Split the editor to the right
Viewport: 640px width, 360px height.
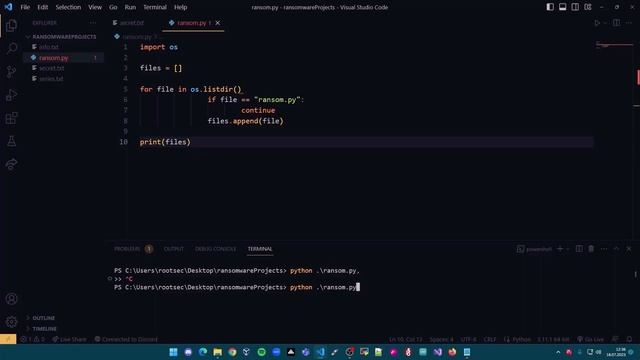tap(617, 23)
